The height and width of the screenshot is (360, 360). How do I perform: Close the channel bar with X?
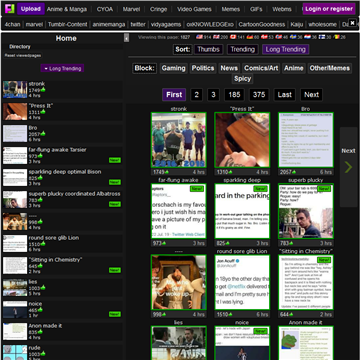pyautogui.click(x=353, y=23)
